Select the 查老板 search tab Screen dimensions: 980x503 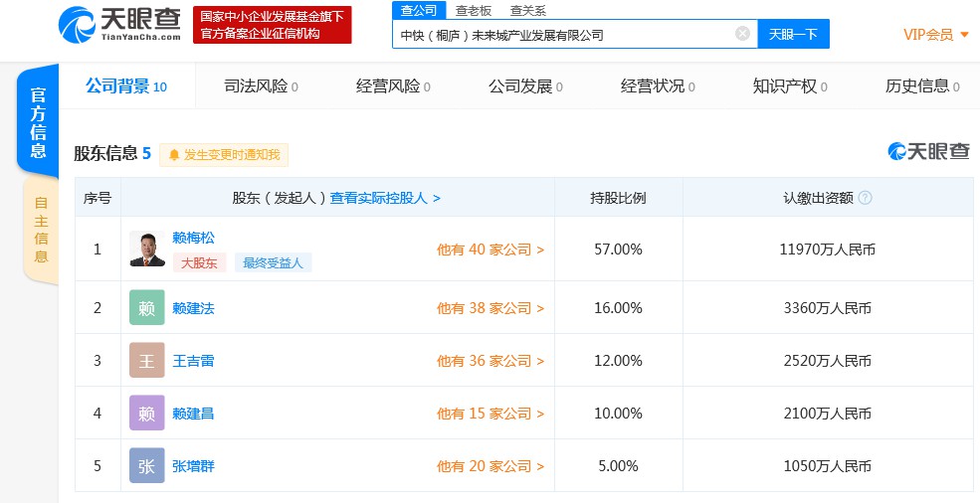click(x=474, y=11)
